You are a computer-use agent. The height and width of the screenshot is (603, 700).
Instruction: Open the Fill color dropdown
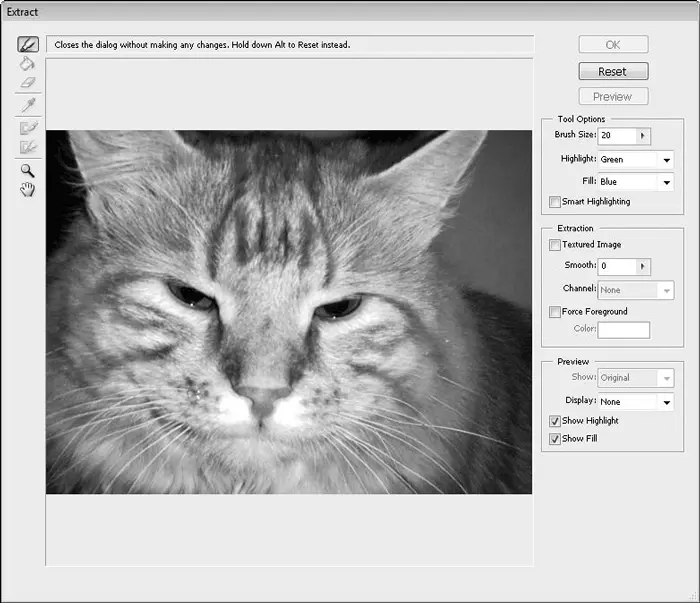[665, 182]
